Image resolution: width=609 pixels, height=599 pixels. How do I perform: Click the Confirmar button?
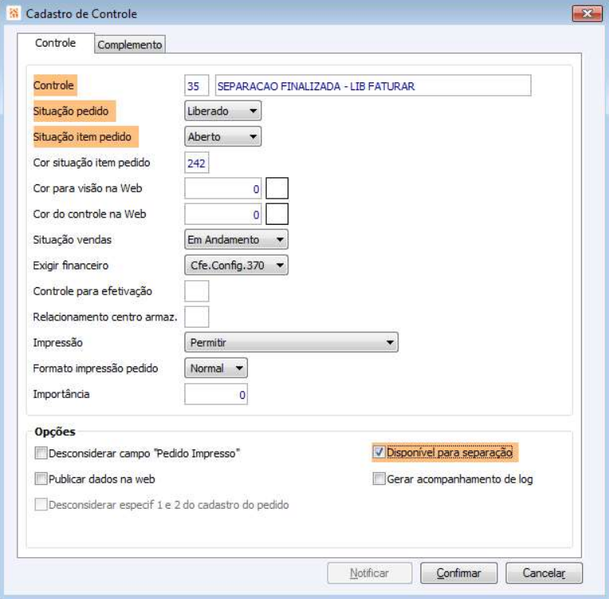tap(459, 573)
